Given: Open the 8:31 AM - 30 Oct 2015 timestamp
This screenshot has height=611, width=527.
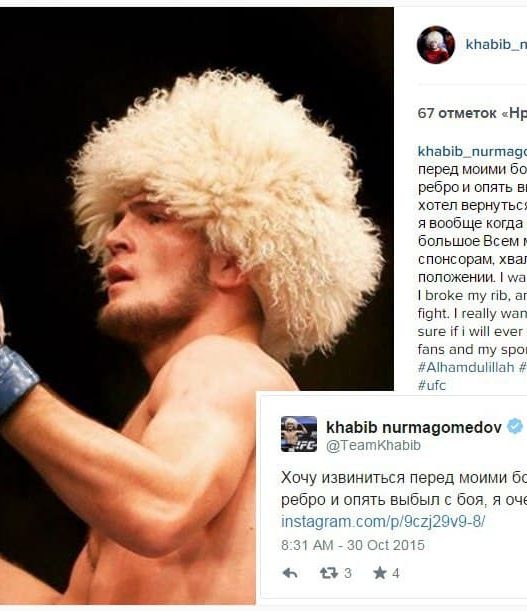Looking at the screenshot, I should coord(353,545).
